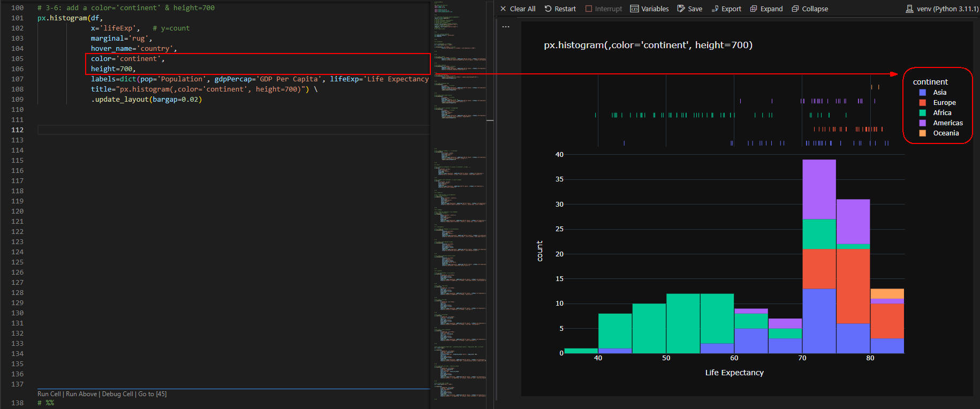Open the cell's three-dot more actions

pos(506,26)
